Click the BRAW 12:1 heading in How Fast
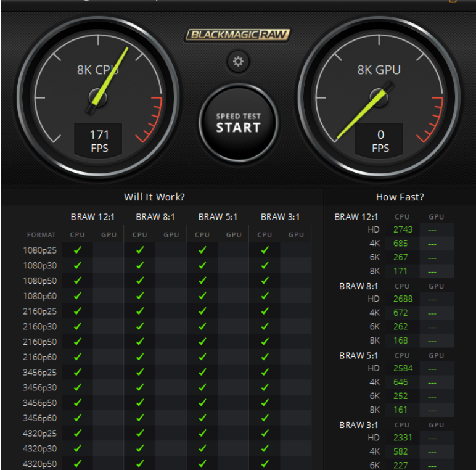The height and width of the screenshot is (470, 476). pos(356,217)
